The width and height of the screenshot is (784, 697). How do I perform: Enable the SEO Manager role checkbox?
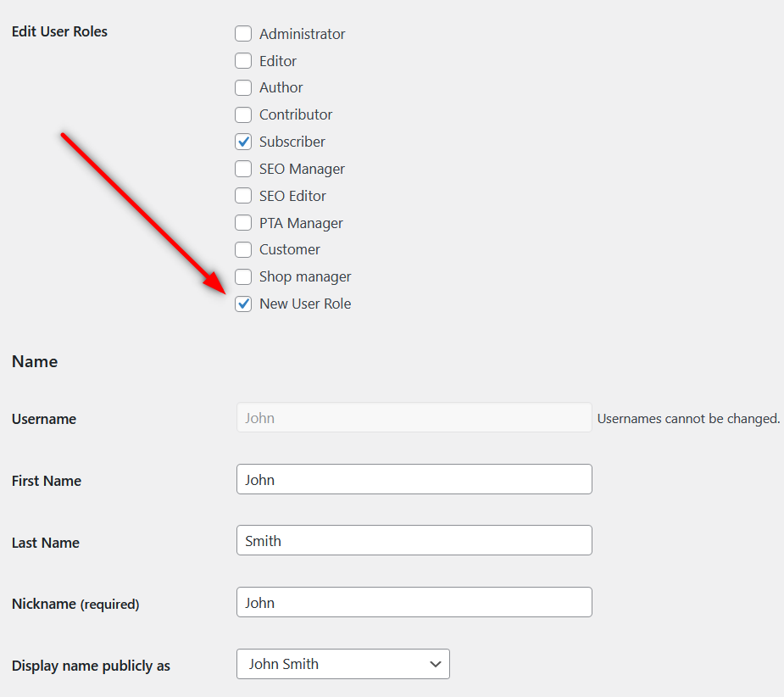tap(243, 169)
